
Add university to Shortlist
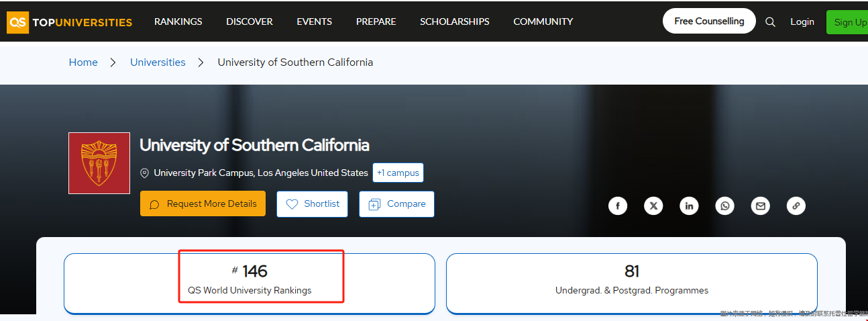point(312,204)
